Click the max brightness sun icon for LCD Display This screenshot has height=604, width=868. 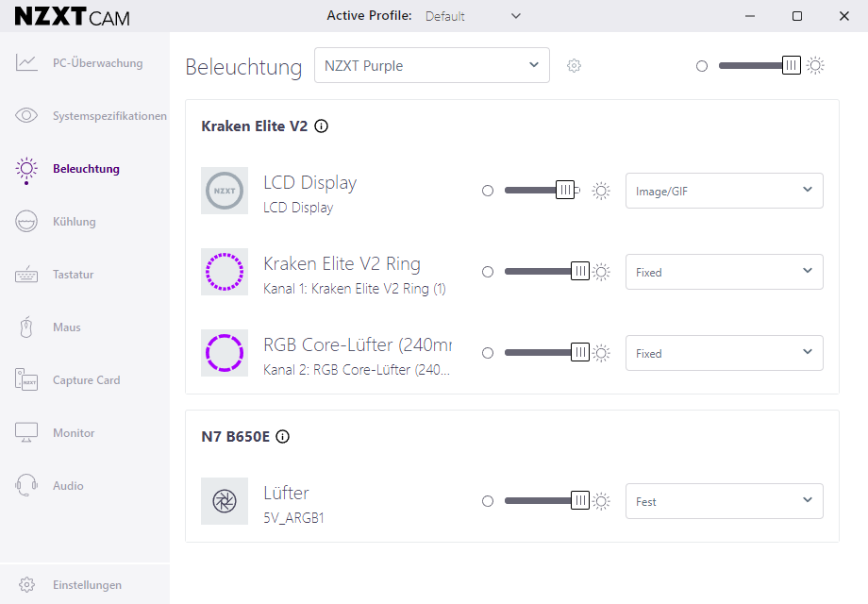601,191
